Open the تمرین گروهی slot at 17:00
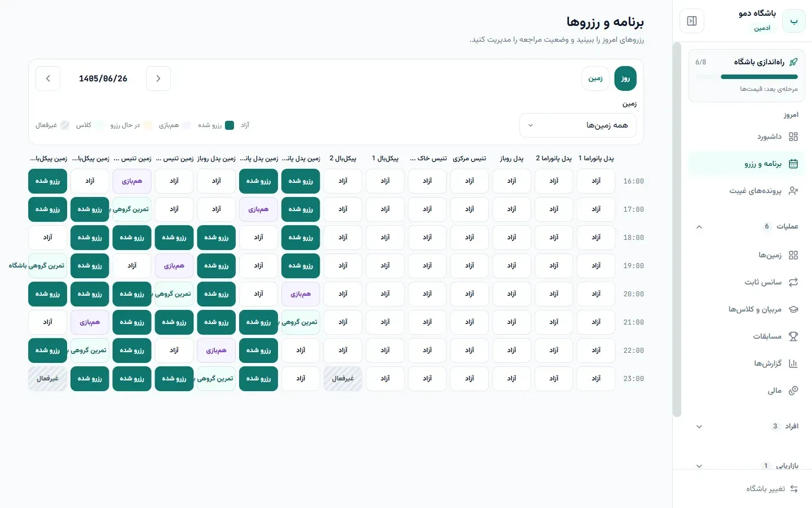The image size is (812, 508). (x=132, y=209)
